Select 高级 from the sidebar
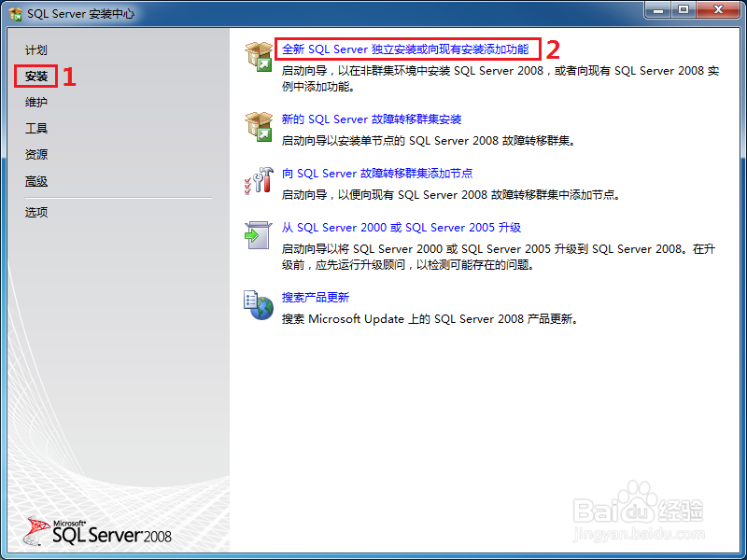This screenshot has width=747, height=560. tap(35, 180)
